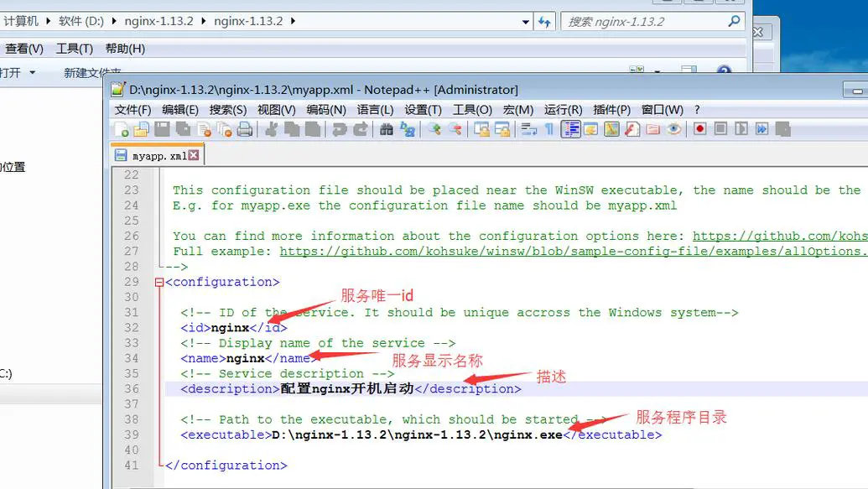Zoom in using the toolbar magnifier
This screenshot has width=868, height=489.
click(434, 129)
